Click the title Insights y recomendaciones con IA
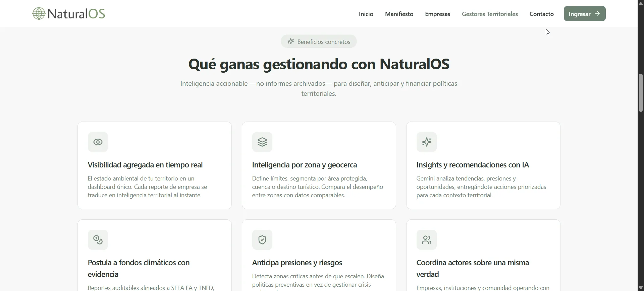Viewport: 644px width, 291px height. (x=473, y=165)
